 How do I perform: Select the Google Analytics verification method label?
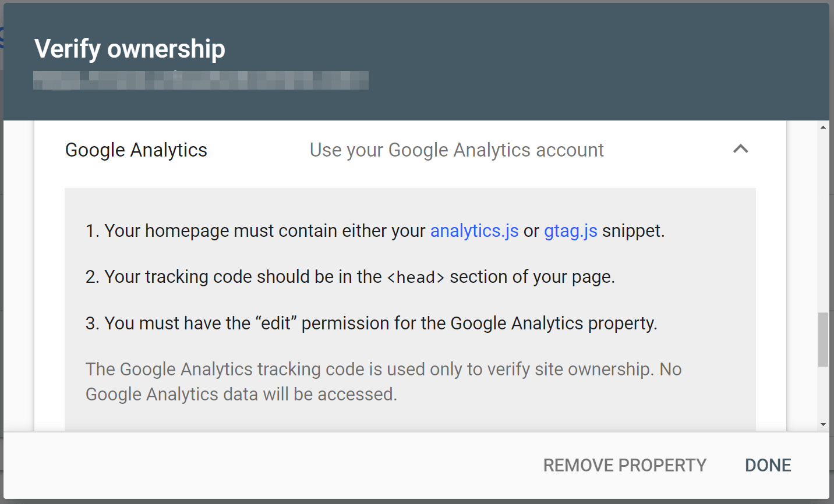[x=136, y=150]
